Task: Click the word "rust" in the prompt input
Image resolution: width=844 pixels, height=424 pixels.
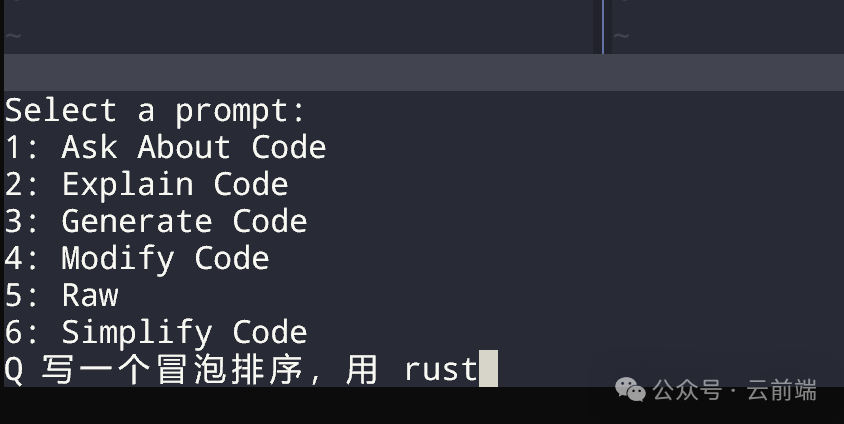Action: (441, 370)
